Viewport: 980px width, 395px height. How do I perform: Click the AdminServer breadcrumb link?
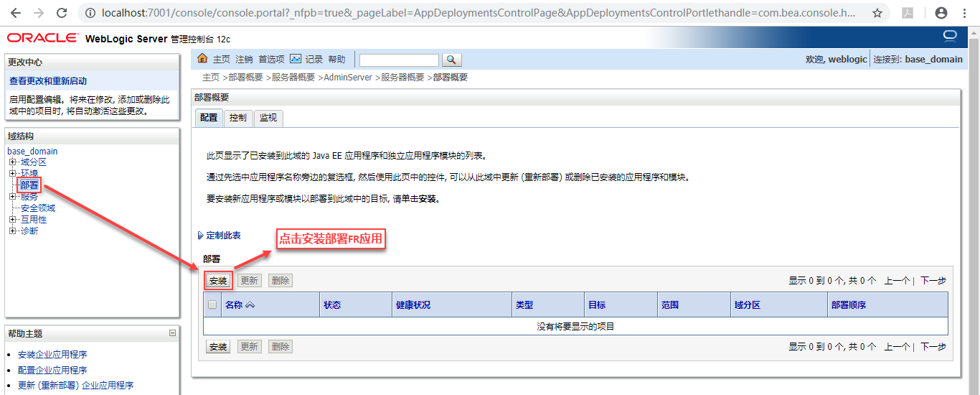click(x=348, y=78)
